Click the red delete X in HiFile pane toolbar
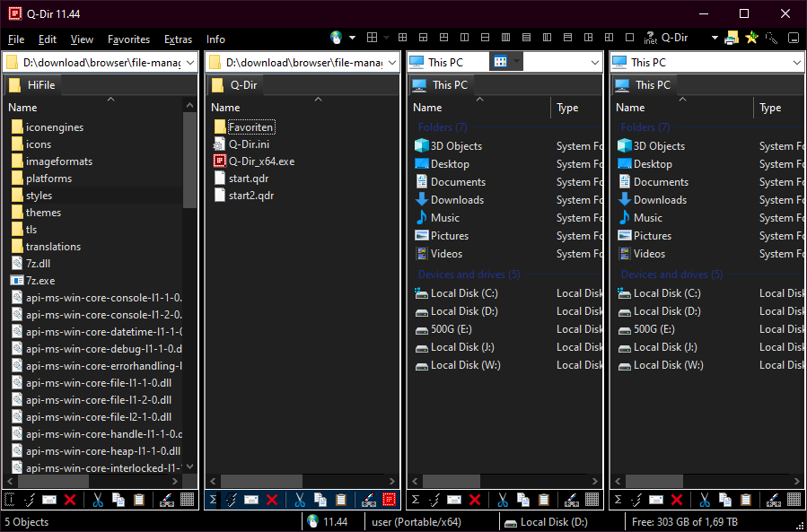807x532 pixels. [x=71, y=499]
